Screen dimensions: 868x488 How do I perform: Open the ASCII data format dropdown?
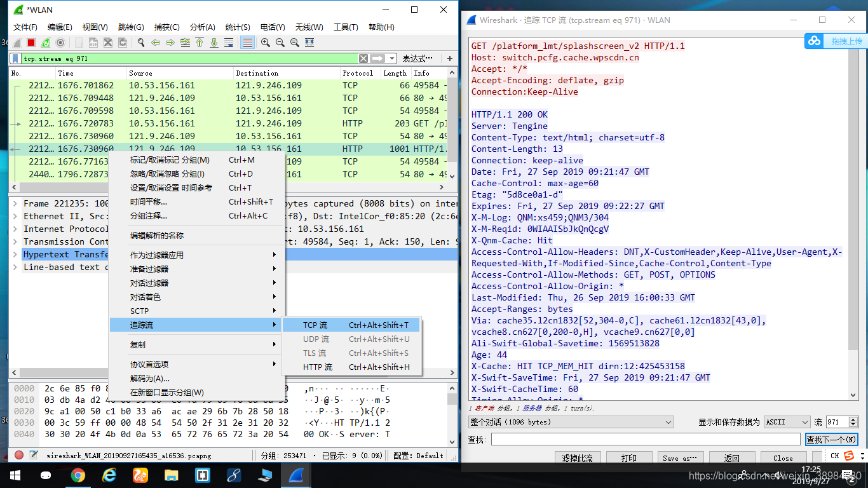tap(787, 422)
